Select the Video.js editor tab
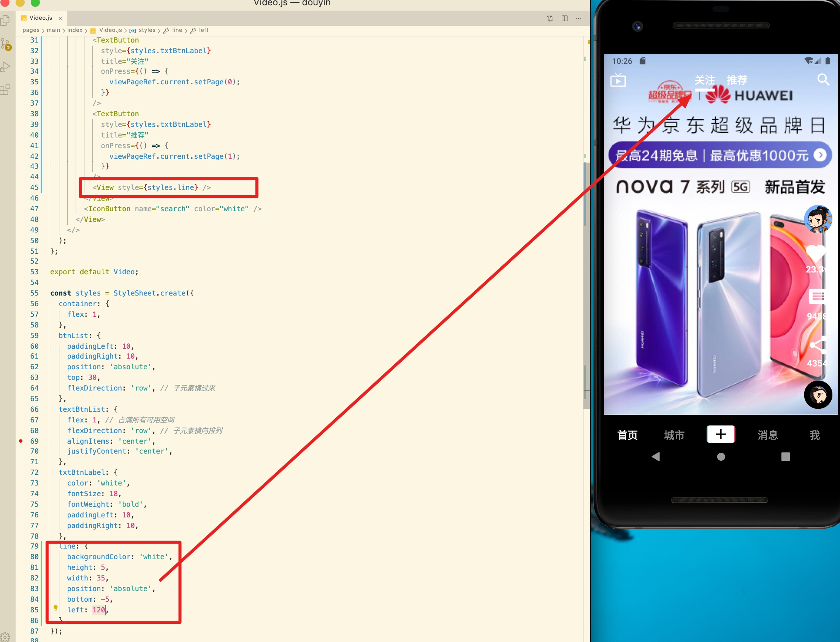Viewport: 840px width, 642px height. tap(41, 18)
